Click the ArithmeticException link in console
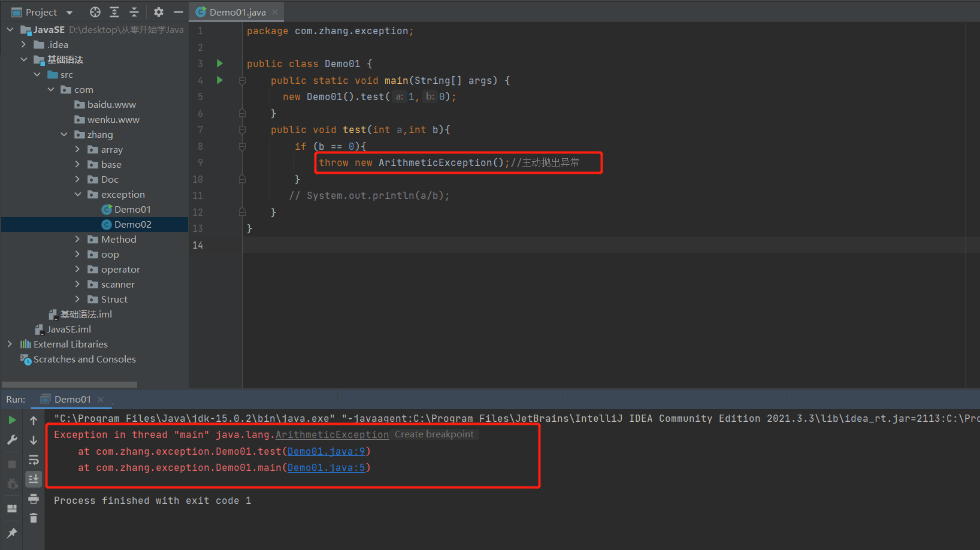980x550 pixels. (332, 434)
